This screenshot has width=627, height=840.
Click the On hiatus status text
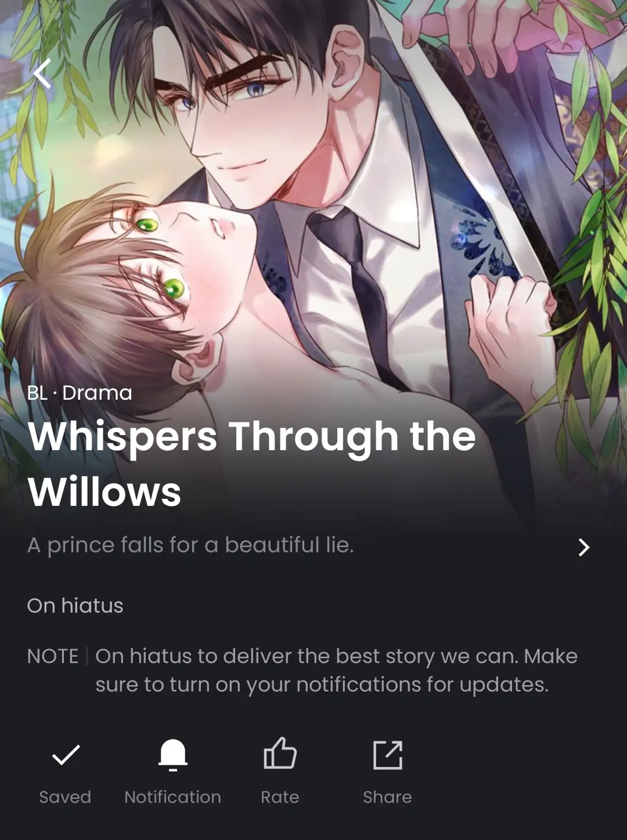click(x=75, y=606)
